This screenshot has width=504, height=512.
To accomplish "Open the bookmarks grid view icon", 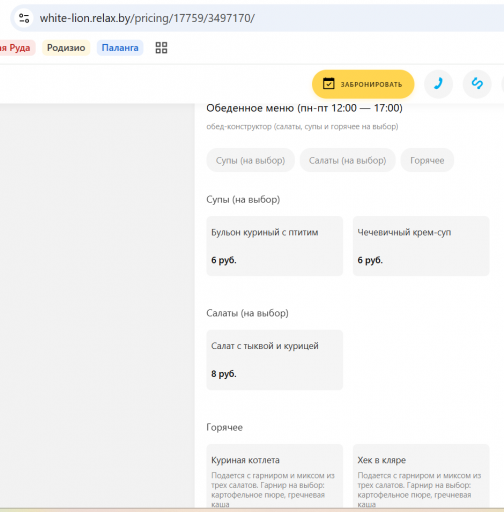I will pyautogui.click(x=161, y=48).
